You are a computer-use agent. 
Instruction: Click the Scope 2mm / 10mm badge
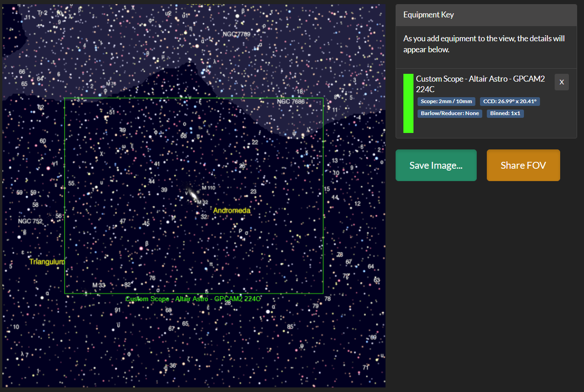[x=446, y=101]
